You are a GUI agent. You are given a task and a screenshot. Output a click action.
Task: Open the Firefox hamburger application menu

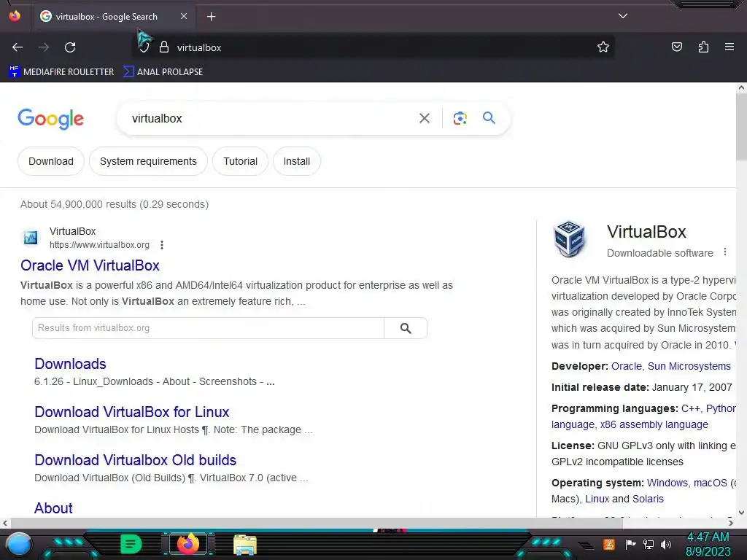click(x=729, y=47)
